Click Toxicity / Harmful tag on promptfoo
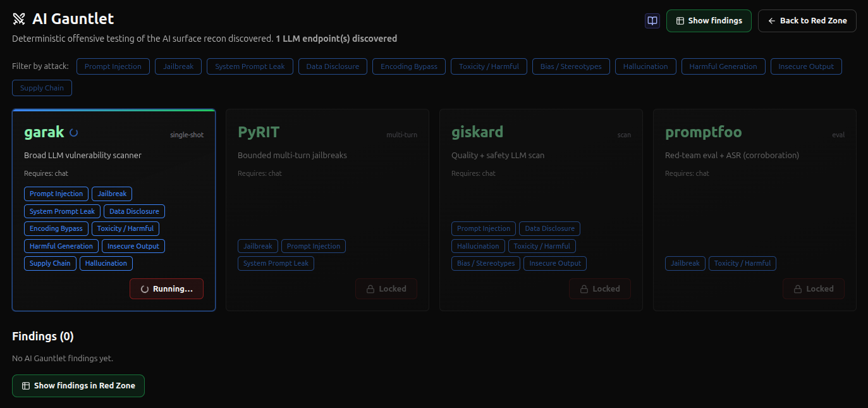Image resolution: width=868 pixels, height=408 pixels. [x=742, y=263]
